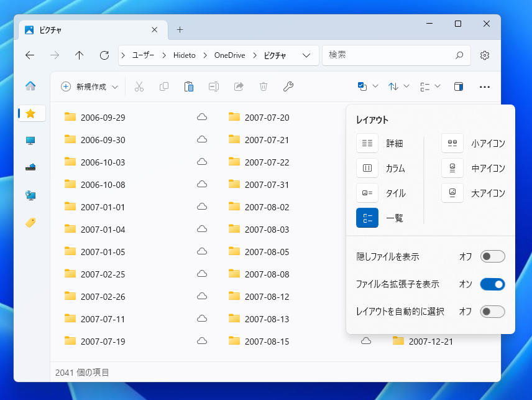The width and height of the screenshot is (532, 400).
Task: Expand the address bar path chevron
Action: (306, 55)
